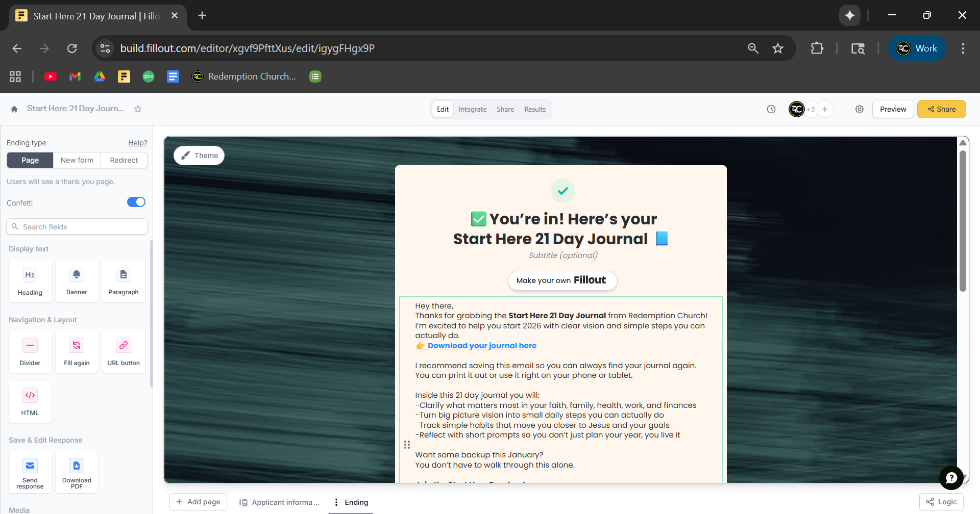Click the Preview button
Screen dimensions: 980x514
tap(893, 109)
